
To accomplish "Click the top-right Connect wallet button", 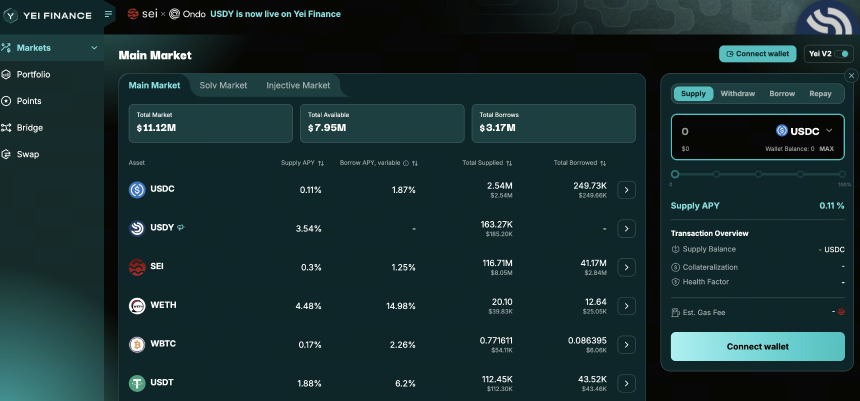I will [x=757, y=54].
